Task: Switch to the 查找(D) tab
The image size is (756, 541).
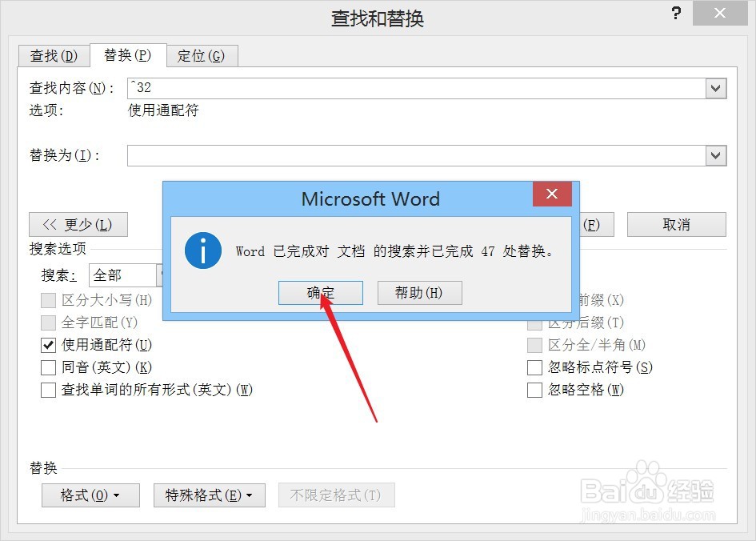Action: pyautogui.click(x=54, y=56)
